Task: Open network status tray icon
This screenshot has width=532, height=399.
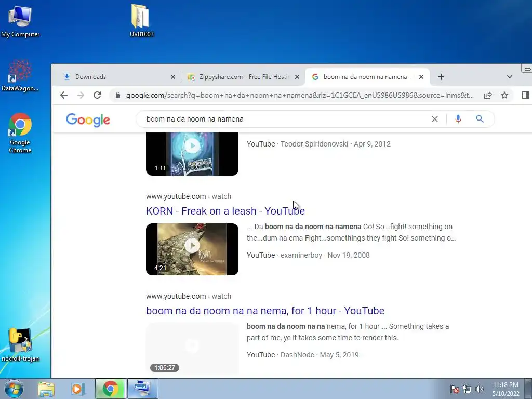Action: pyautogui.click(x=467, y=389)
